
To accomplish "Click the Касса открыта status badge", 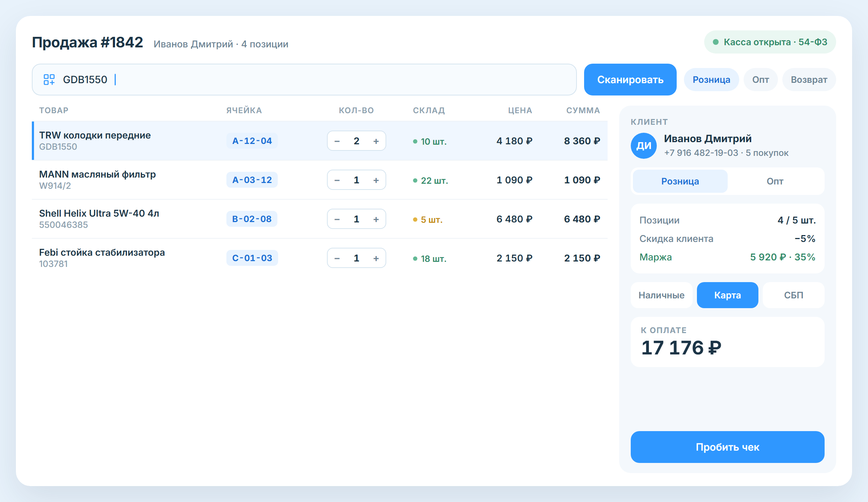I will point(770,42).
